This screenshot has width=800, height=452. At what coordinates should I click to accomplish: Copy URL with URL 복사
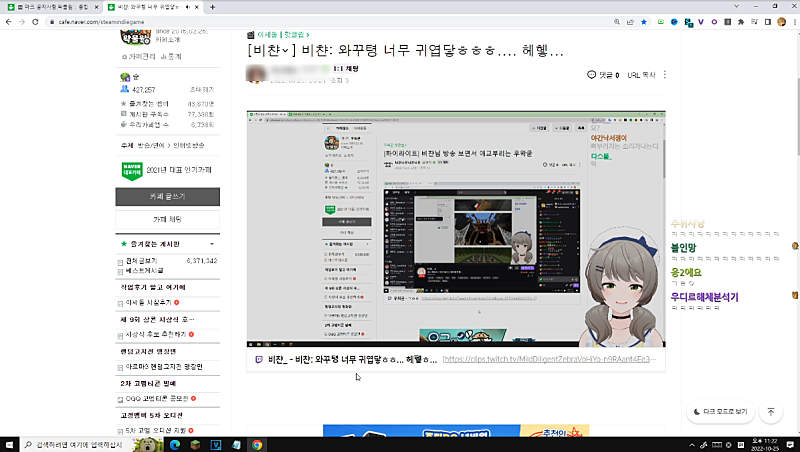tap(641, 75)
